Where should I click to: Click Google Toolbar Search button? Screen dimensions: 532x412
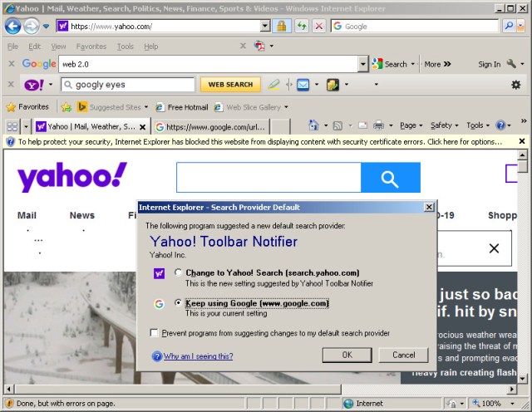click(x=390, y=64)
